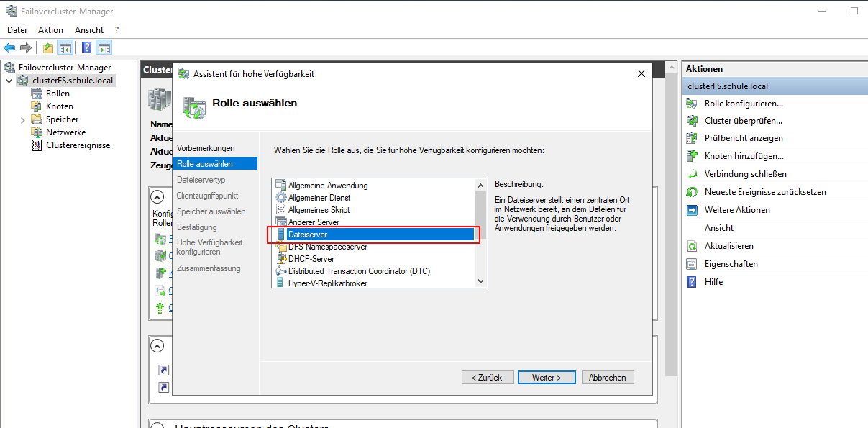
Task: Click the back navigation arrow in the toolbar
Action: 9,47
